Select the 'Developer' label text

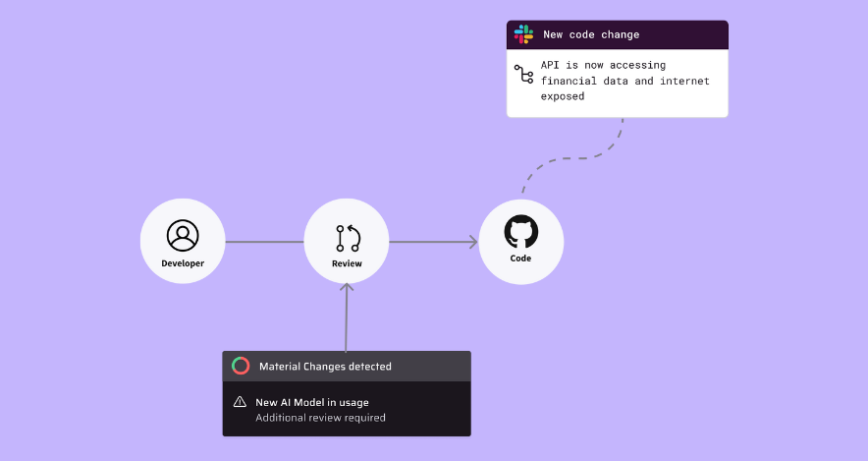[183, 263]
